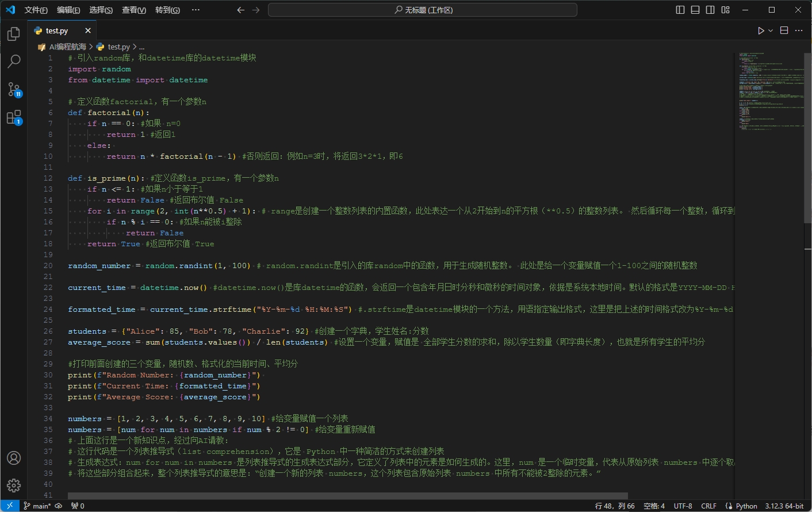Click 行 48, 列 66 cursor position

[x=615, y=506]
